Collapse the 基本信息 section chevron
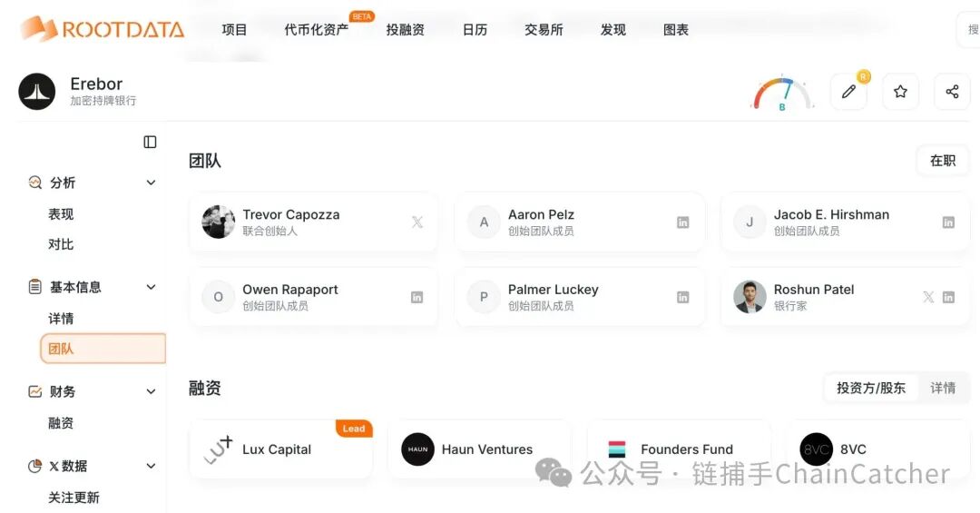980x513 pixels. (151, 287)
